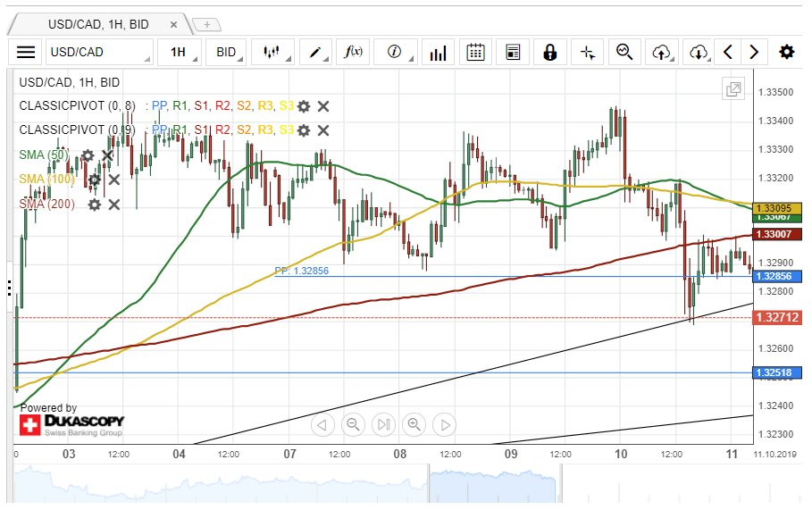The height and width of the screenshot is (510, 812).
Task: Open the f(x) indicators menu
Action: (354, 52)
